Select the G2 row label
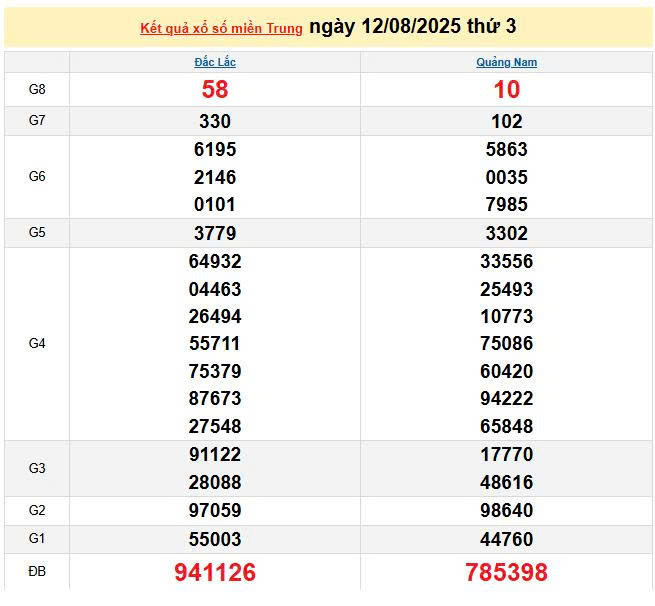Screen dimensions: 655x606 tap(37, 510)
